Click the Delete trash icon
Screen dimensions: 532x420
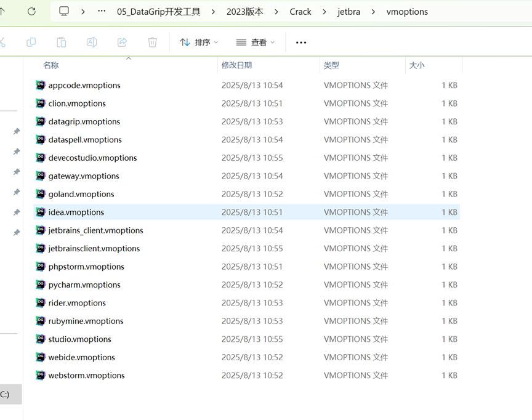(152, 42)
